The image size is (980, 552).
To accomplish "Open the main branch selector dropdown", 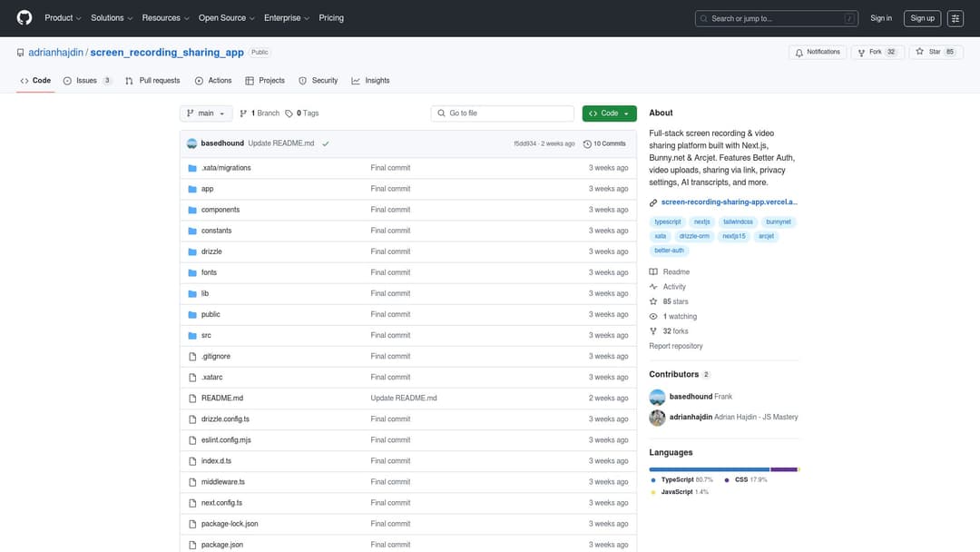I will (x=206, y=113).
